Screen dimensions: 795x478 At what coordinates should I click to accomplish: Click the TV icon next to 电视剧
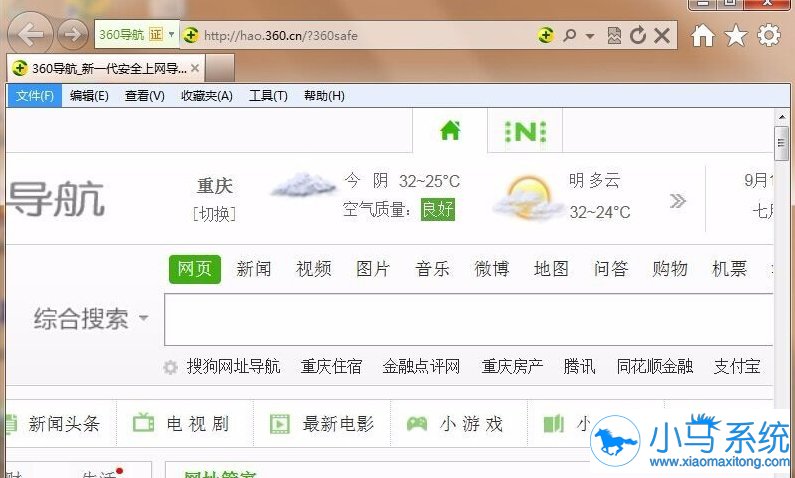[143, 423]
